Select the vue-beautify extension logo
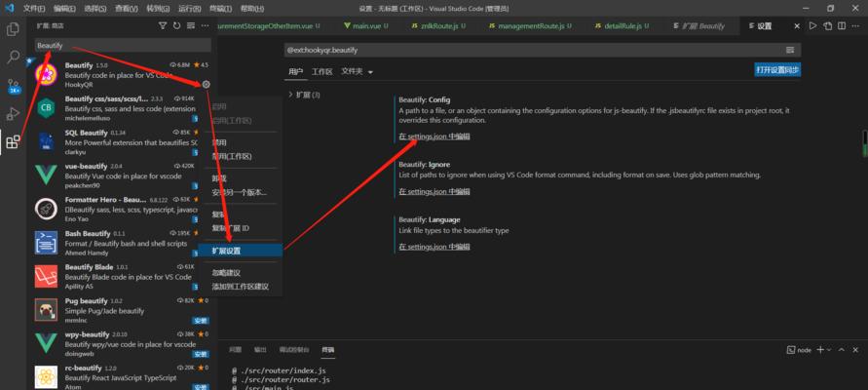Screen dimensions: 868x390 coord(46,175)
